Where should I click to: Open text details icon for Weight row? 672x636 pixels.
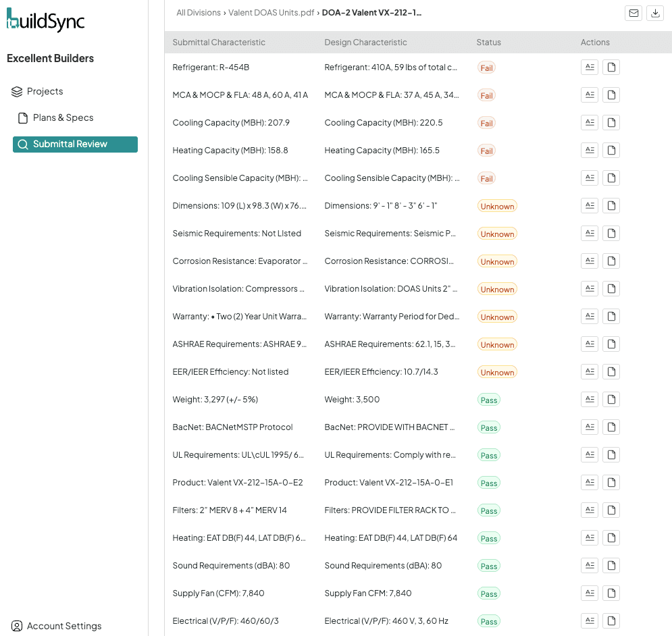(590, 400)
